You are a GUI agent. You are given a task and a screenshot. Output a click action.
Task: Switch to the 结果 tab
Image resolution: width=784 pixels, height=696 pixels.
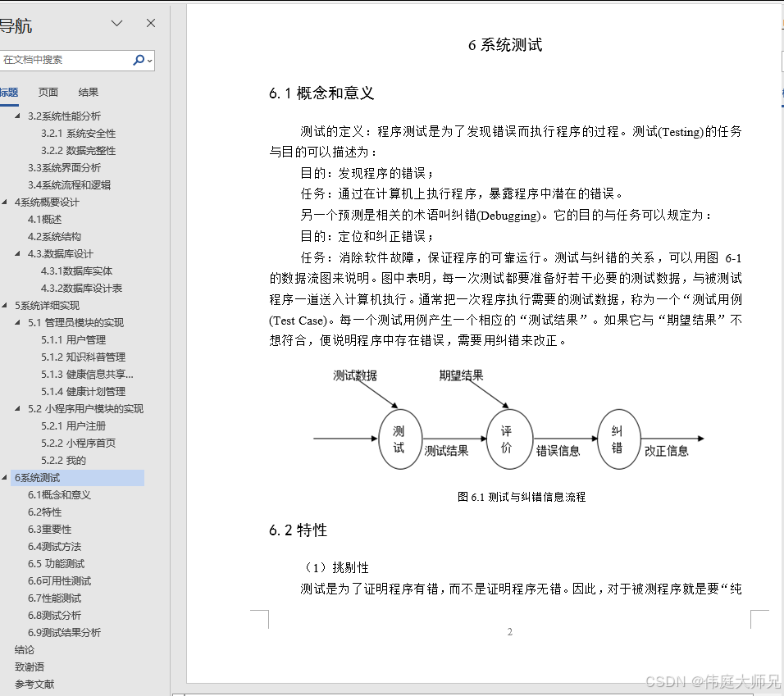pyautogui.click(x=88, y=92)
